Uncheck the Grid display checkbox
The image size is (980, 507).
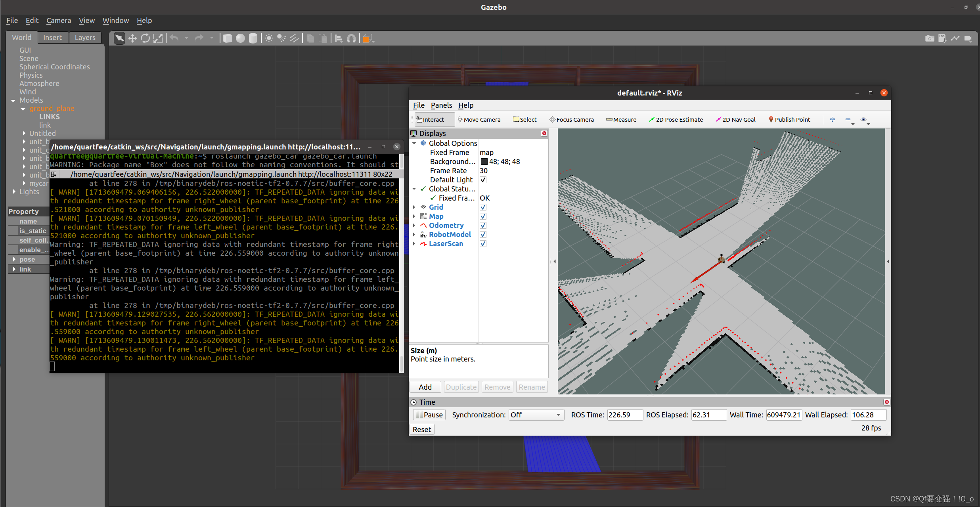pos(483,207)
